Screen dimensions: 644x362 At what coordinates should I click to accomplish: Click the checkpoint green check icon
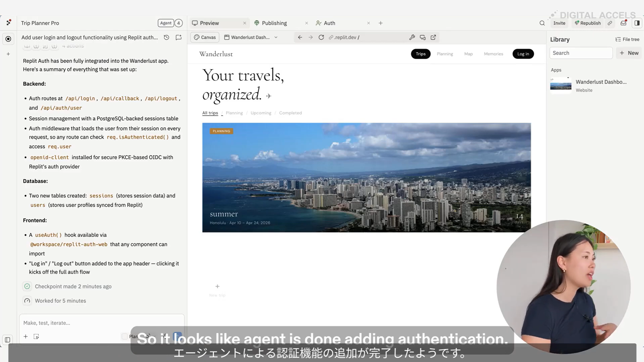pos(27,286)
